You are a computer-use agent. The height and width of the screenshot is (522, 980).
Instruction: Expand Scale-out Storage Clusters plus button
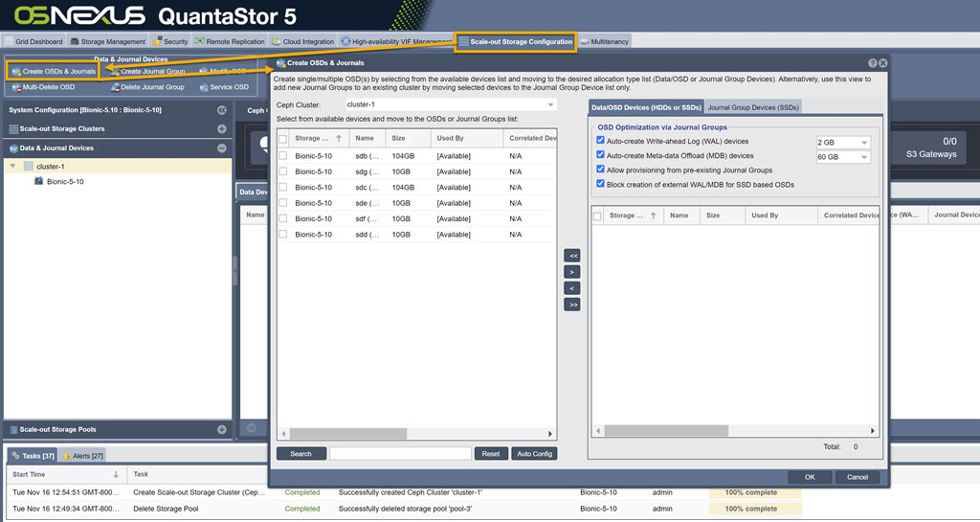222,128
